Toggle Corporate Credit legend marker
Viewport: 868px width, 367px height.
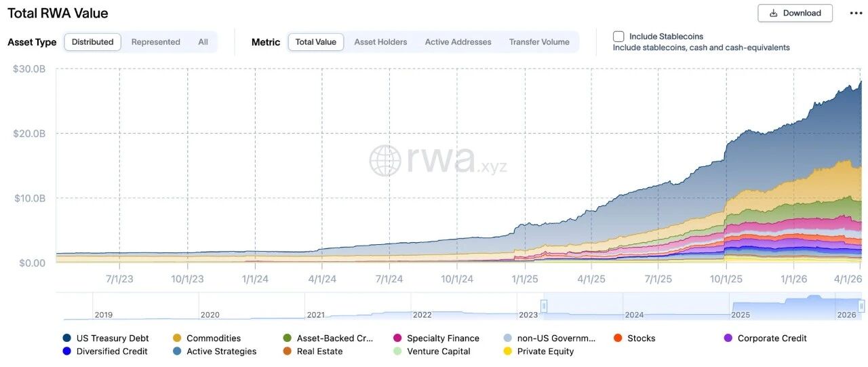point(728,338)
